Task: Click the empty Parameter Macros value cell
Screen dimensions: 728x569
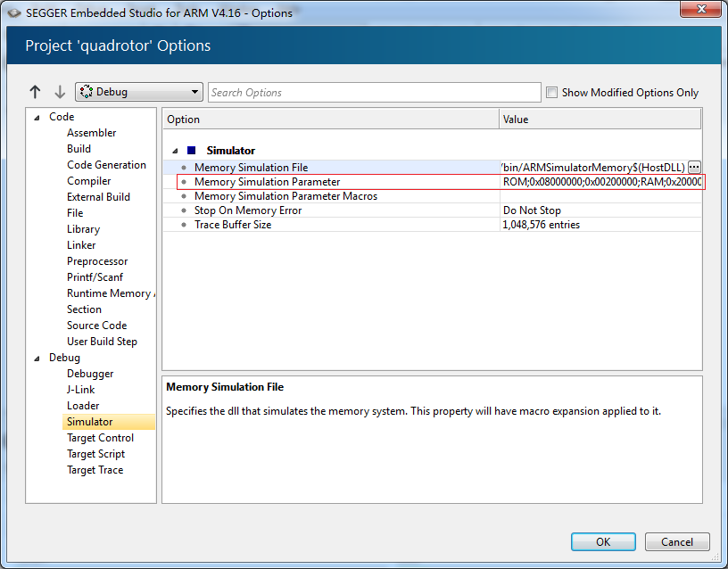Action: click(600, 196)
